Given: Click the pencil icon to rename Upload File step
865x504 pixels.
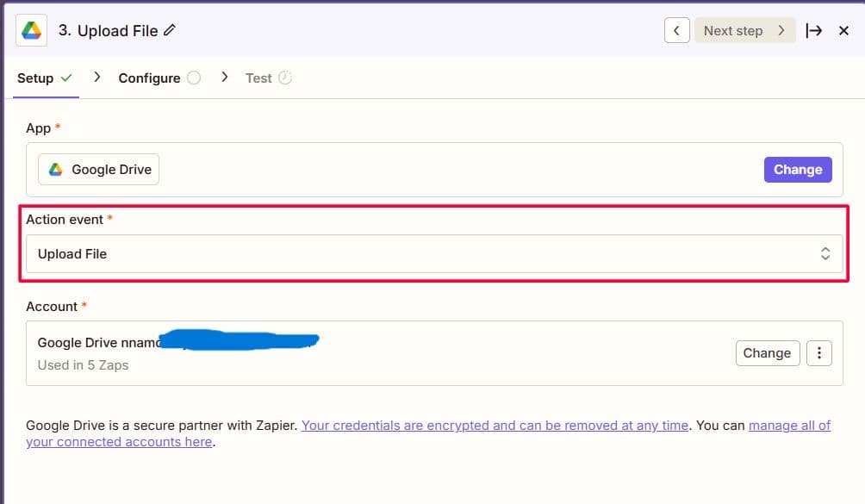Looking at the screenshot, I should coord(168,29).
